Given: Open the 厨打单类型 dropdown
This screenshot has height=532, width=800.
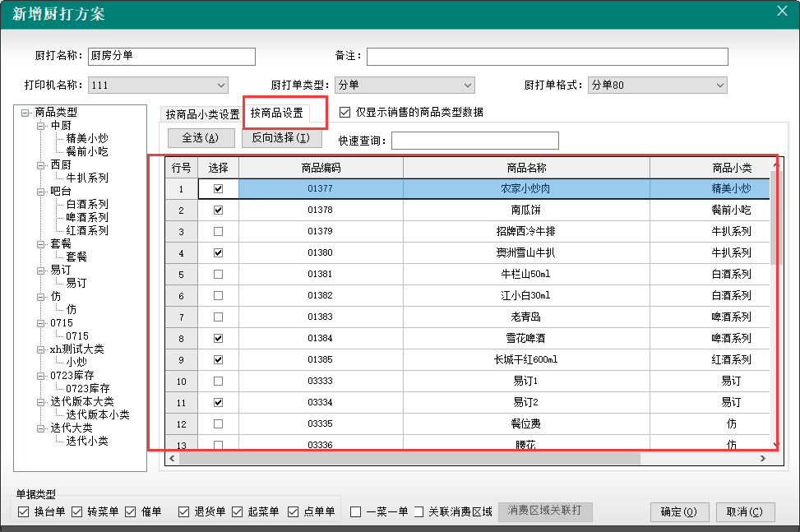Looking at the screenshot, I should pyautogui.click(x=469, y=85).
